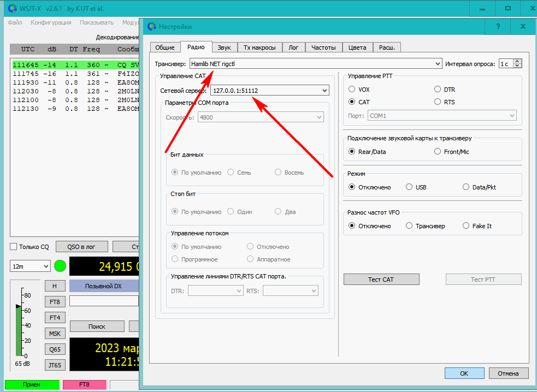The image size is (537, 392).
Task: Enable the Только CQ checkbox
Action: point(14,247)
